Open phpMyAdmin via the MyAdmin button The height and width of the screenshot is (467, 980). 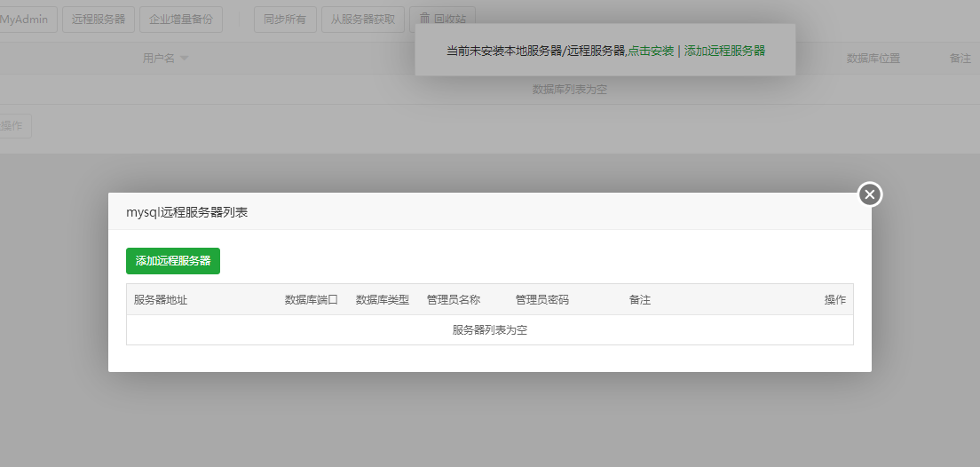pyautogui.click(x=28, y=20)
